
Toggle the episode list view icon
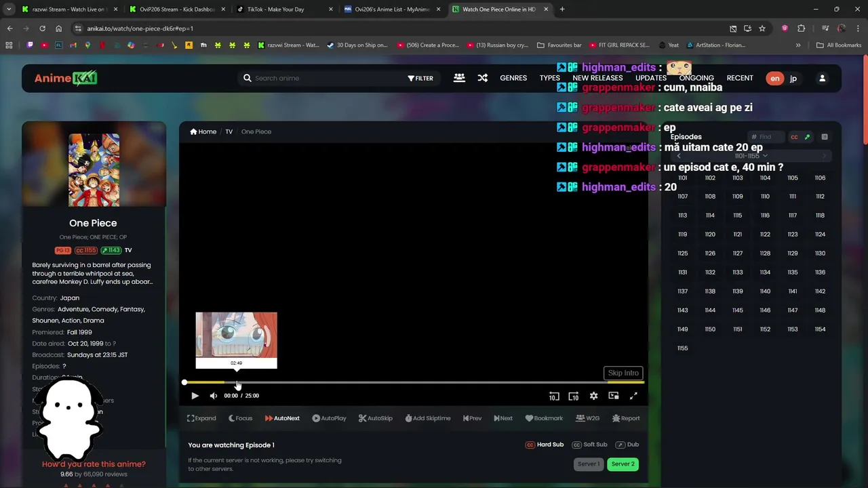point(825,137)
